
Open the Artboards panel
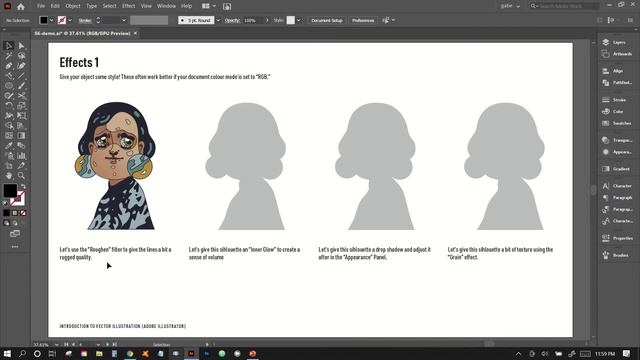pos(616,54)
